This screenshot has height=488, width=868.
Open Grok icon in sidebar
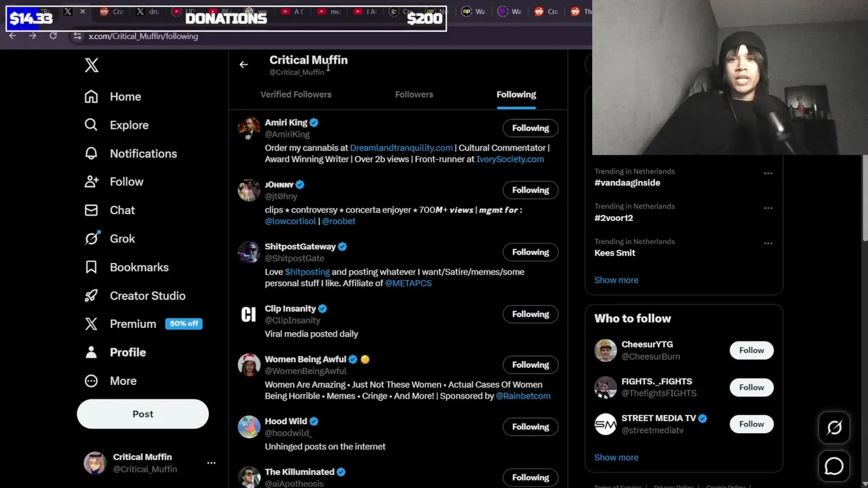click(x=91, y=239)
